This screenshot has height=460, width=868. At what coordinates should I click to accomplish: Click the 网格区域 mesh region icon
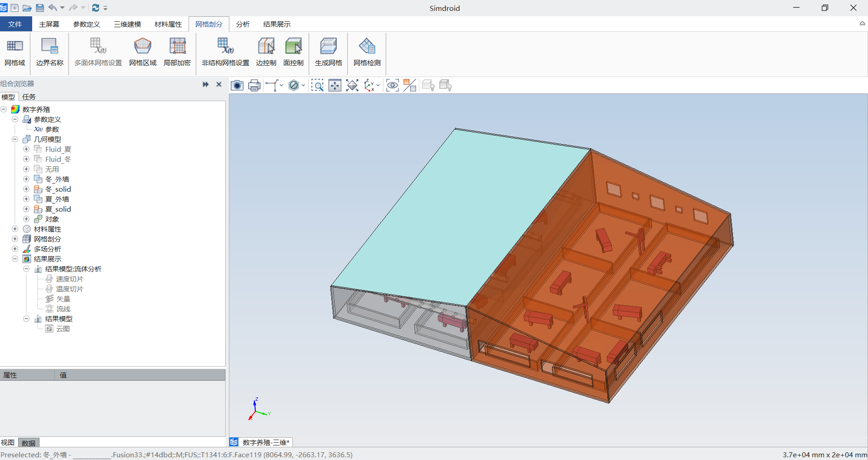point(143,52)
